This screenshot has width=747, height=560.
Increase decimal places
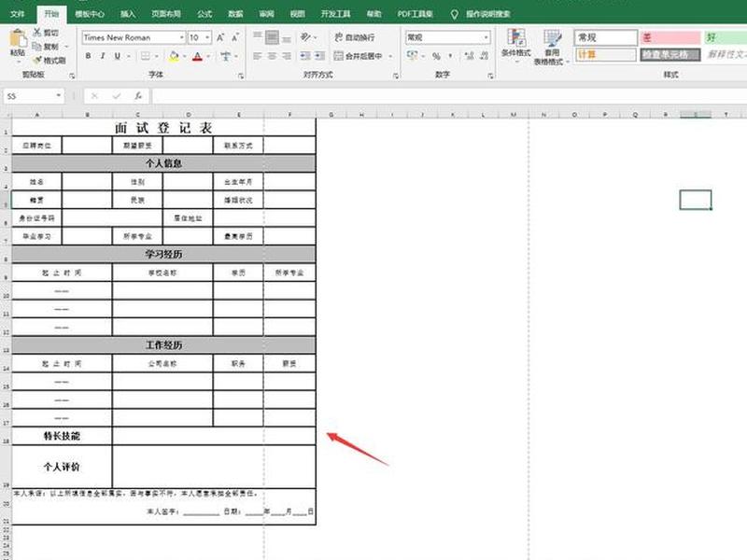point(470,56)
